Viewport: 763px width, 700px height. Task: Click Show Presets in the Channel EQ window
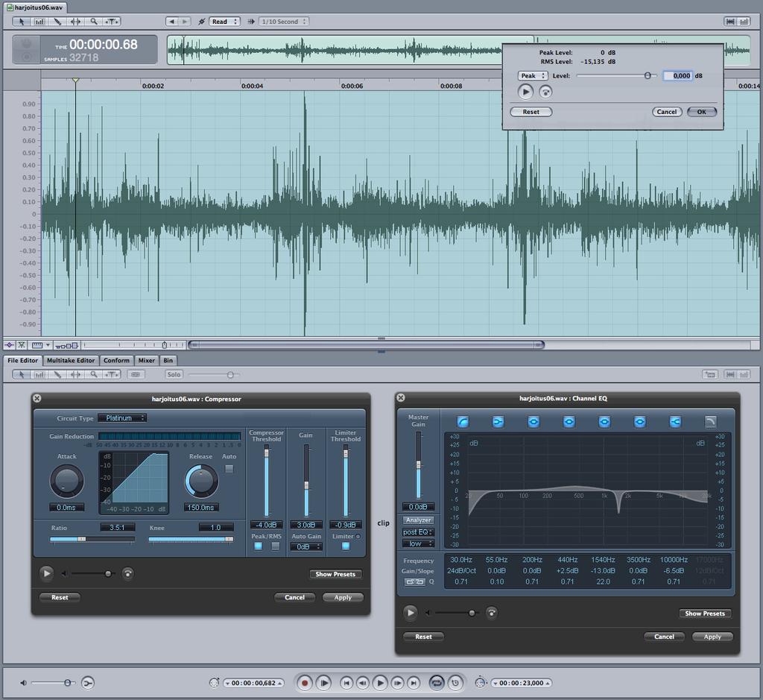click(x=705, y=614)
